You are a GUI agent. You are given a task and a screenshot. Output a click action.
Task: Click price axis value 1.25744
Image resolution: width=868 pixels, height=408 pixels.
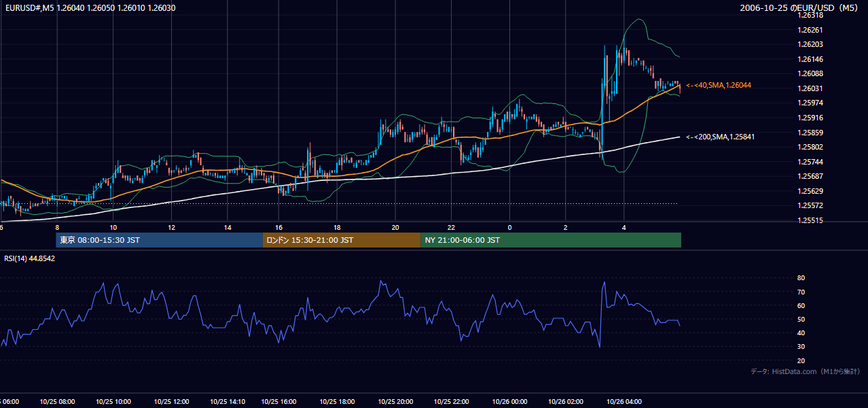click(x=810, y=162)
